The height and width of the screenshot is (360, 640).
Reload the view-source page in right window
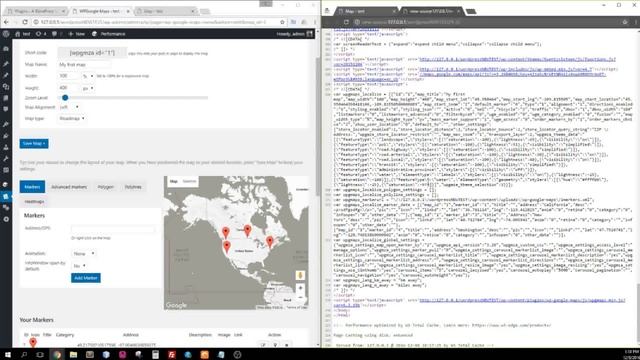(346, 22)
